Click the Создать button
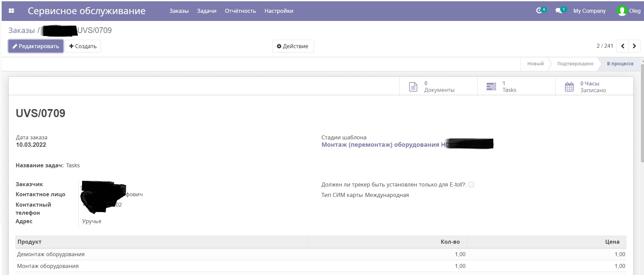Image resolution: width=644 pixels, height=275 pixels. click(x=83, y=46)
